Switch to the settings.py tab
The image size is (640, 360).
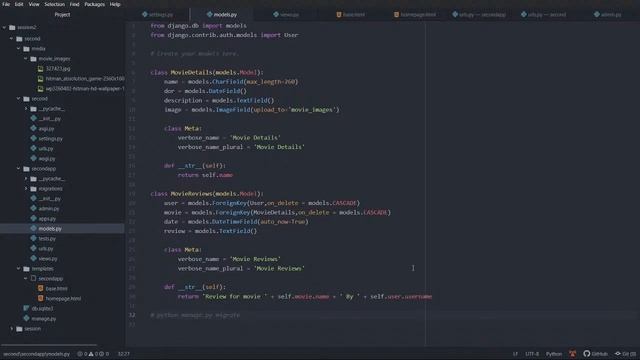[158, 14]
